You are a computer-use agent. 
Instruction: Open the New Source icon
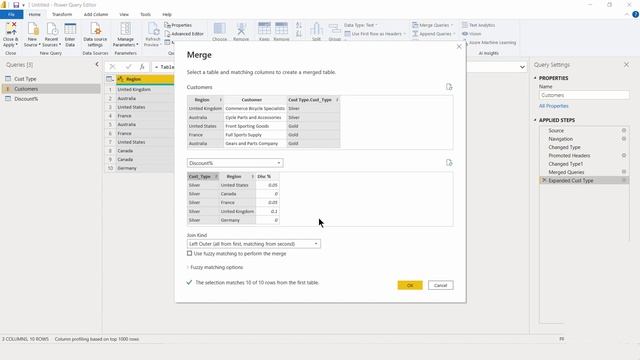[32, 35]
